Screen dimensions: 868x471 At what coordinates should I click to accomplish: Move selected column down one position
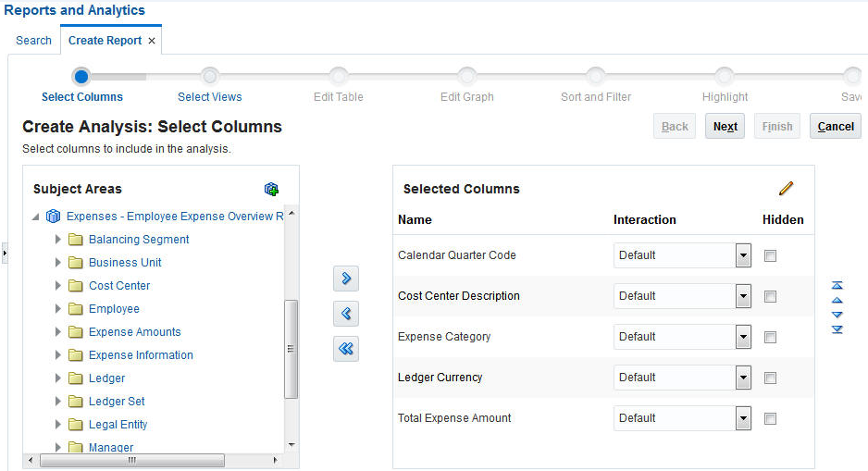[x=837, y=315]
